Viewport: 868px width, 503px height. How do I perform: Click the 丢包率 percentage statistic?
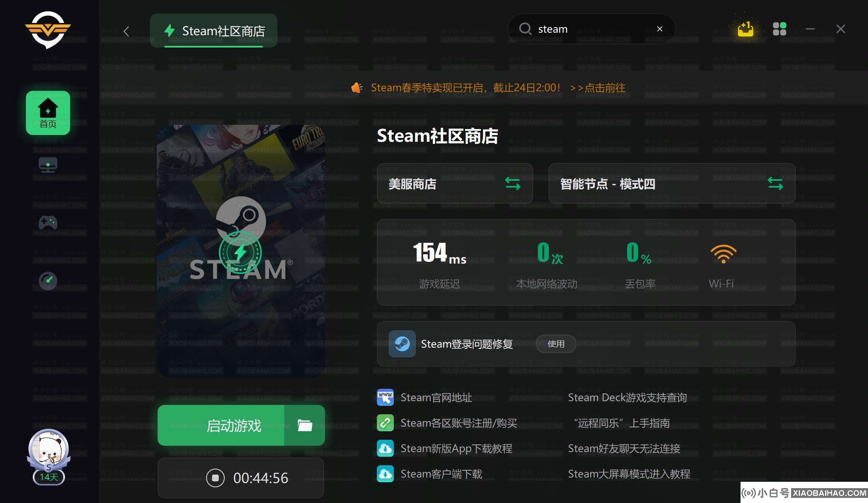click(x=640, y=265)
